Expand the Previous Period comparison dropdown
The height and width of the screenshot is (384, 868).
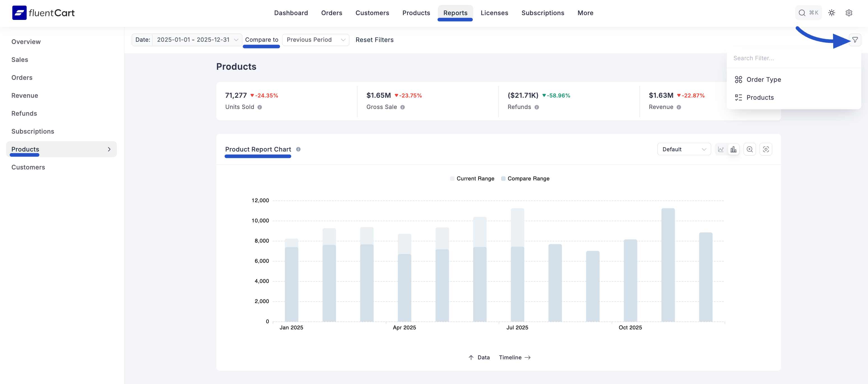pos(315,39)
